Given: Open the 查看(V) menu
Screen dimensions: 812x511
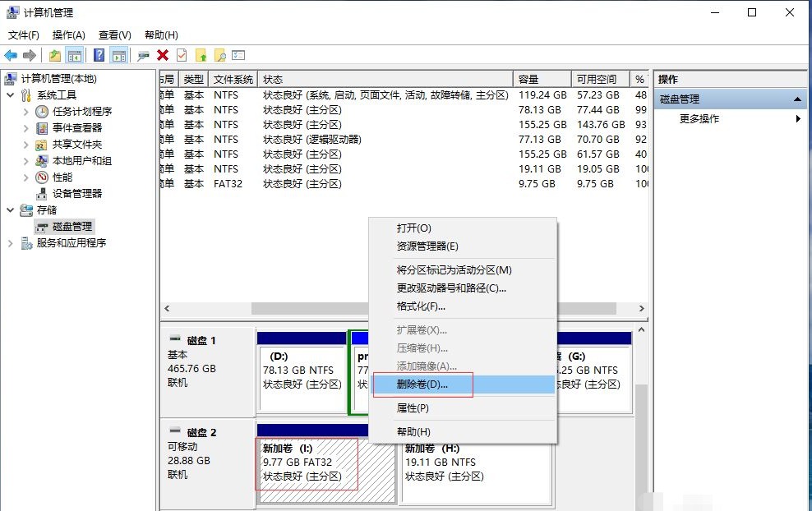Looking at the screenshot, I should pyautogui.click(x=114, y=35).
